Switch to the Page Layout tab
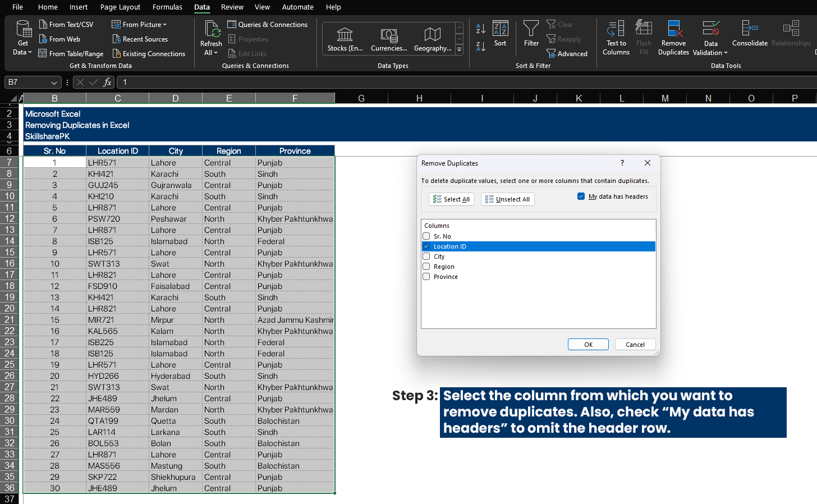817x504 pixels. click(x=120, y=7)
